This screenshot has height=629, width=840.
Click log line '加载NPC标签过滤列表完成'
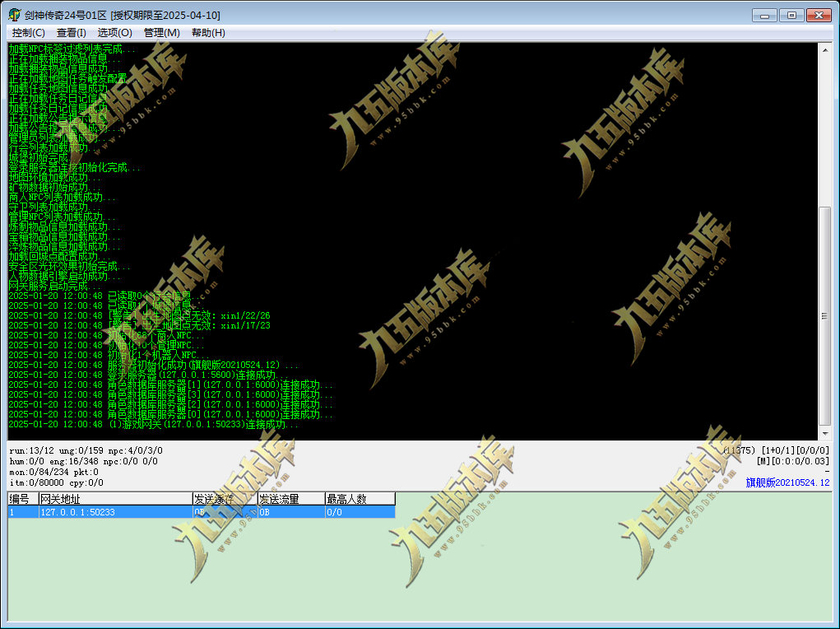[72, 49]
